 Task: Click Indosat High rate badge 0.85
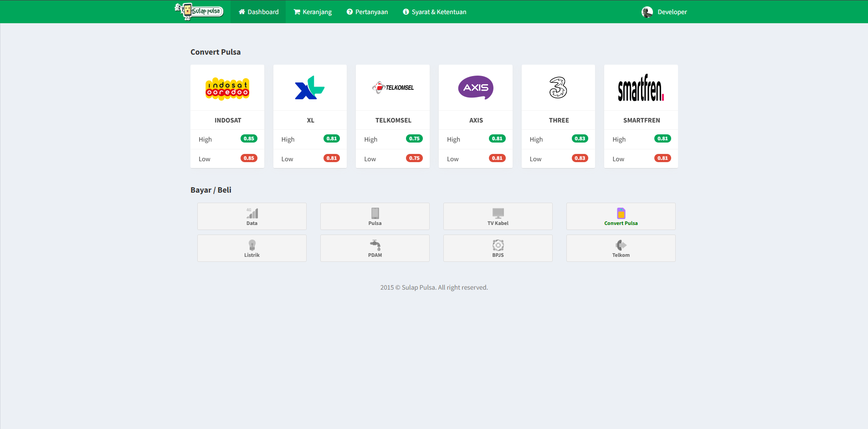point(249,138)
